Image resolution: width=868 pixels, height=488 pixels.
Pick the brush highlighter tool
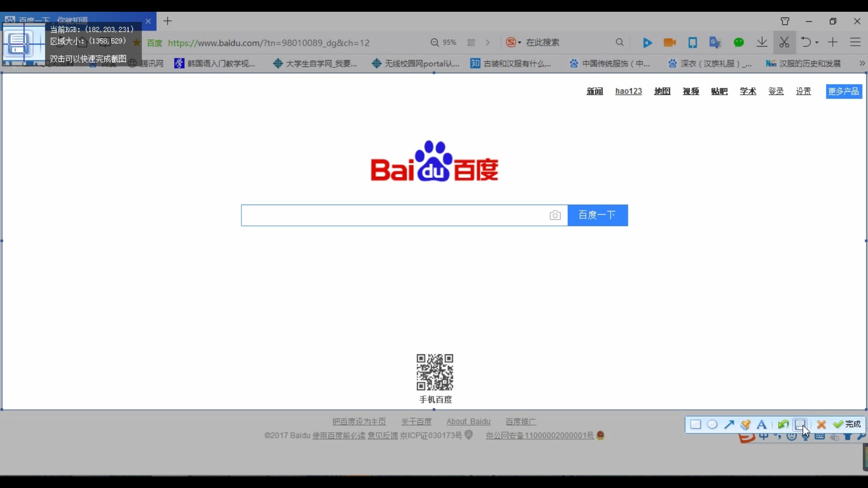click(746, 425)
